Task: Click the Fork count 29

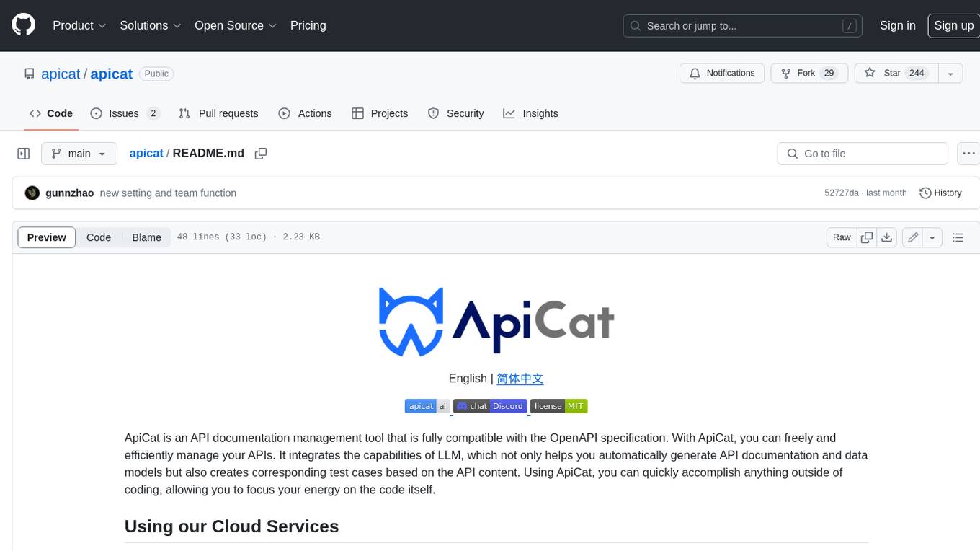Action: 829,73
